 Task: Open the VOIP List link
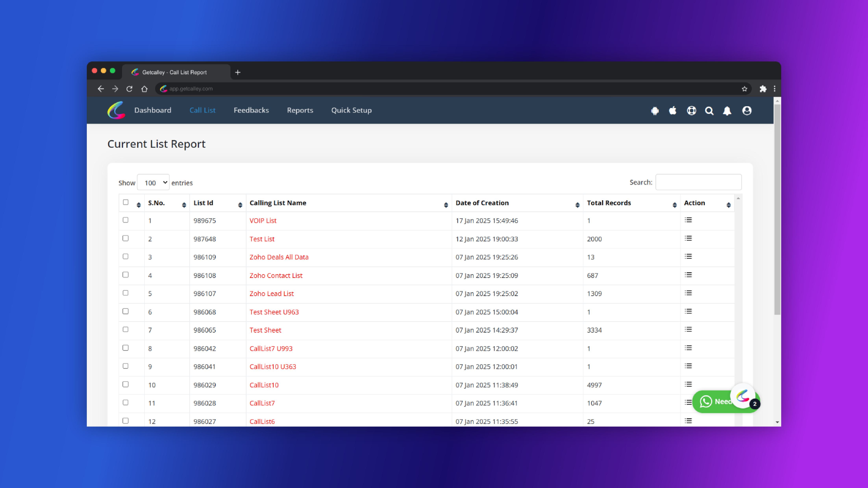click(x=263, y=221)
